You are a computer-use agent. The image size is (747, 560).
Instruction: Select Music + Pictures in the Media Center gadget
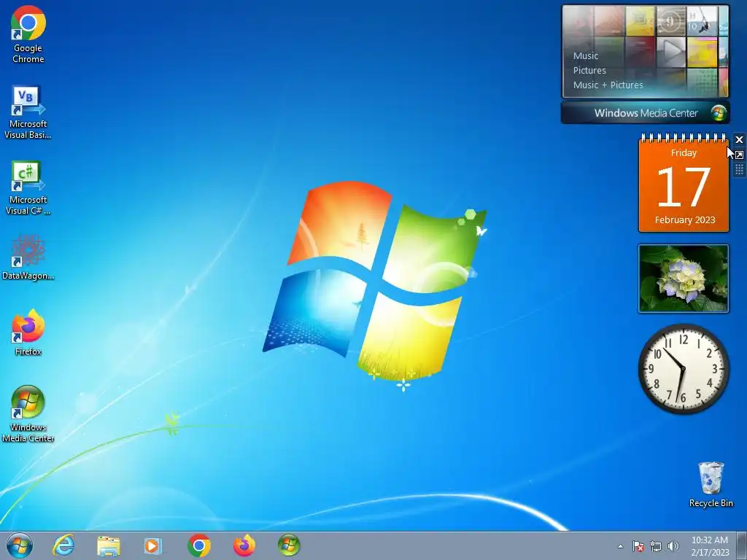(x=608, y=85)
